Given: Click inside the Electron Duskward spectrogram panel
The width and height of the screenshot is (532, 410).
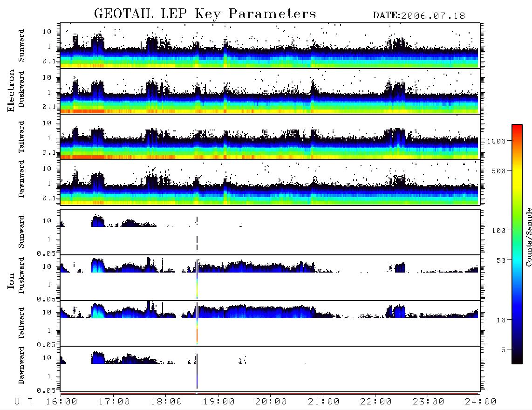Looking at the screenshot, I should click(270, 91).
